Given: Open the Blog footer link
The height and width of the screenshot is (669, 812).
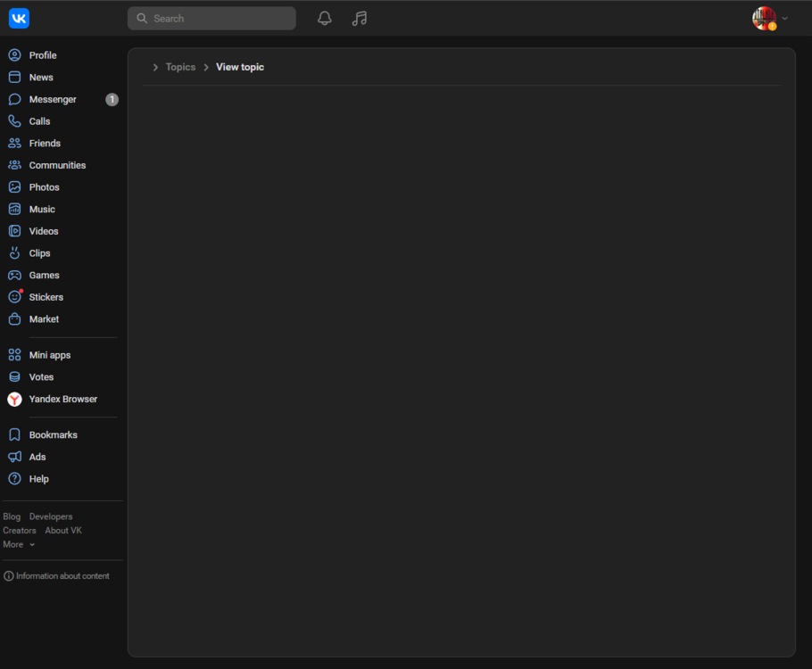Looking at the screenshot, I should (12, 516).
